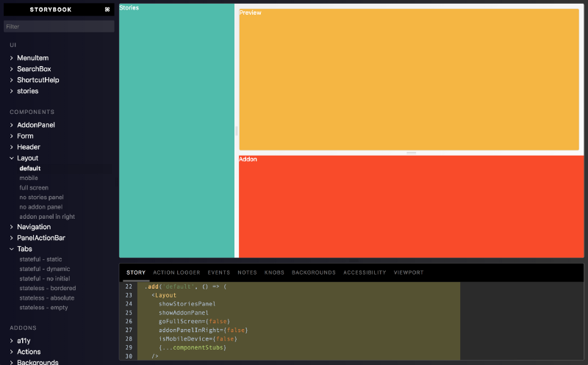588x365 pixels.
Task: Select the 'full screen' story
Action: coord(34,188)
